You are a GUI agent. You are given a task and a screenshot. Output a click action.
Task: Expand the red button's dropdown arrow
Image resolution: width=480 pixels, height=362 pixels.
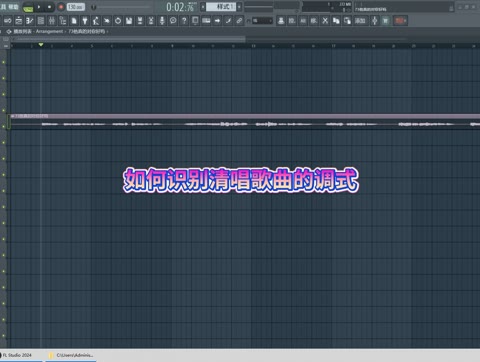tap(405, 21)
